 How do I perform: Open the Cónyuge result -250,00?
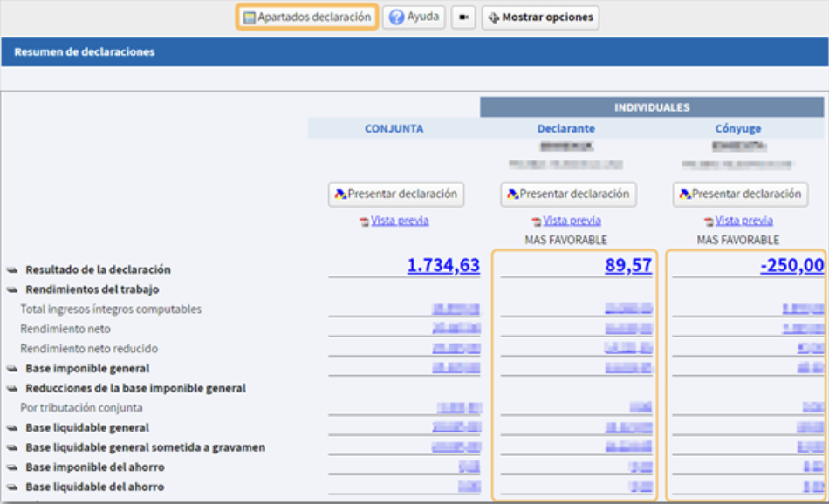(x=792, y=265)
